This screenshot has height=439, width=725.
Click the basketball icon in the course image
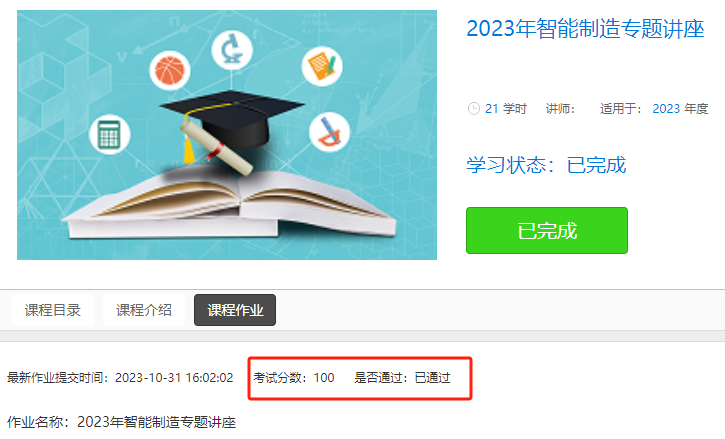pyautogui.click(x=170, y=71)
